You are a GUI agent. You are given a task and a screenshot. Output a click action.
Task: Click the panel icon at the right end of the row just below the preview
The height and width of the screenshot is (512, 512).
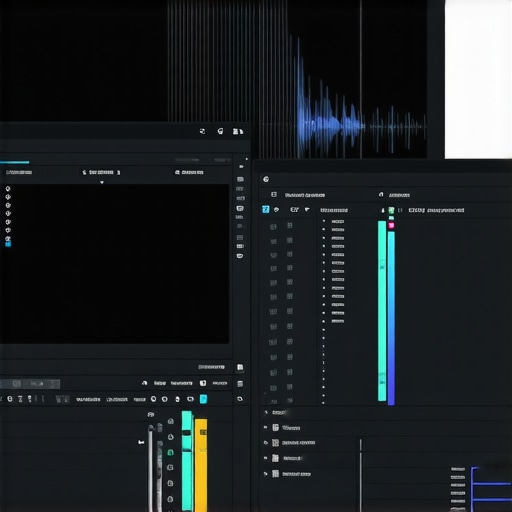[x=240, y=367]
